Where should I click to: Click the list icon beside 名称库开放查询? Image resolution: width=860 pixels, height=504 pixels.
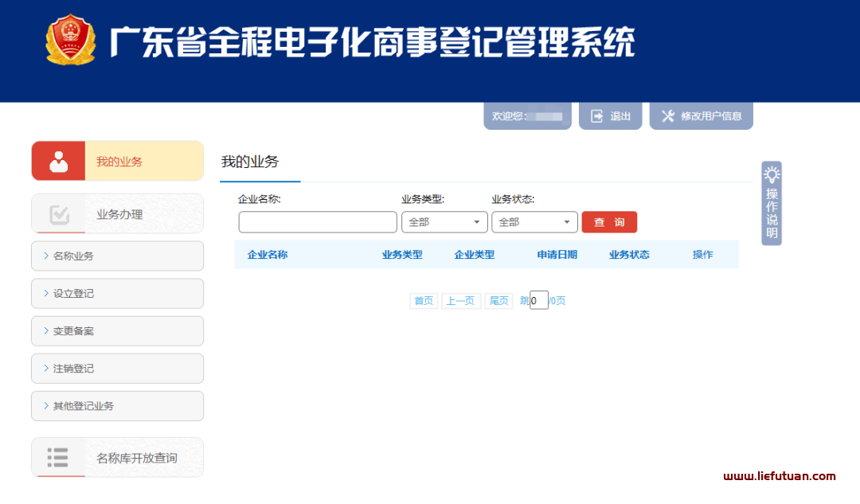(x=58, y=456)
